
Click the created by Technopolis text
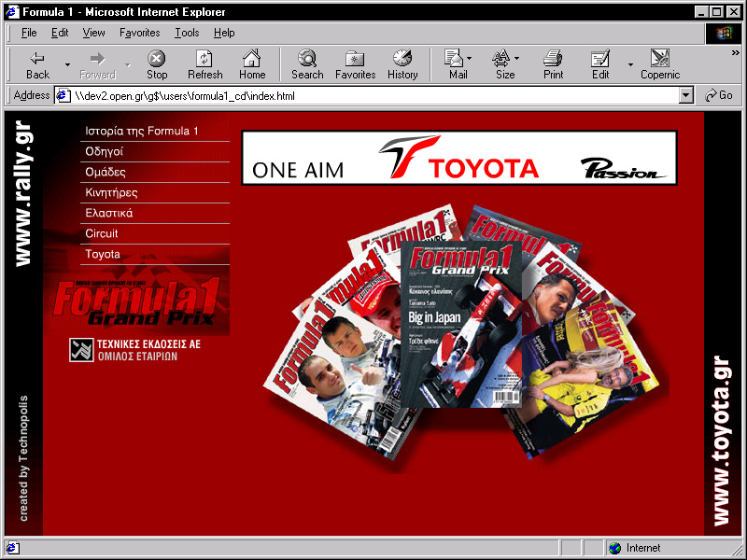click(x=23, y=458)
